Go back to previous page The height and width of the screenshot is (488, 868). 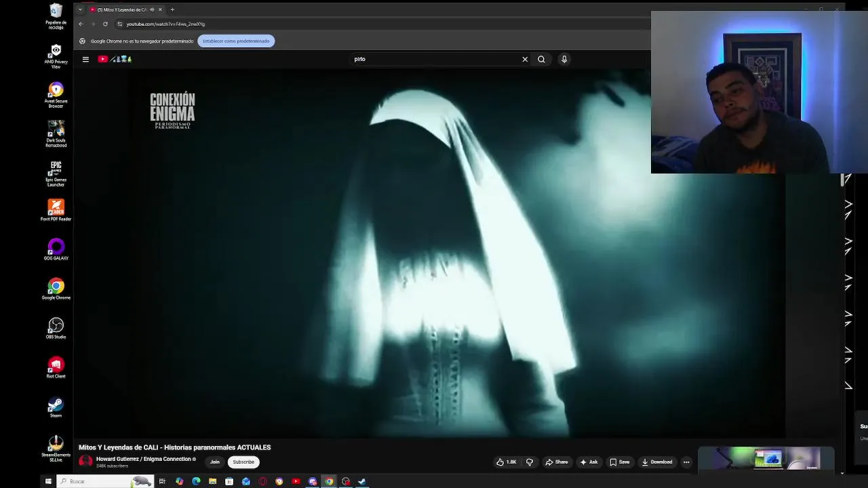tap(81, 24)
